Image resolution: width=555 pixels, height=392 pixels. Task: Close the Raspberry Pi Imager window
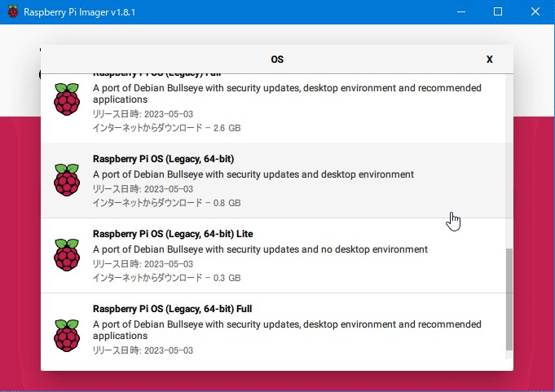[x=535, y=11]
